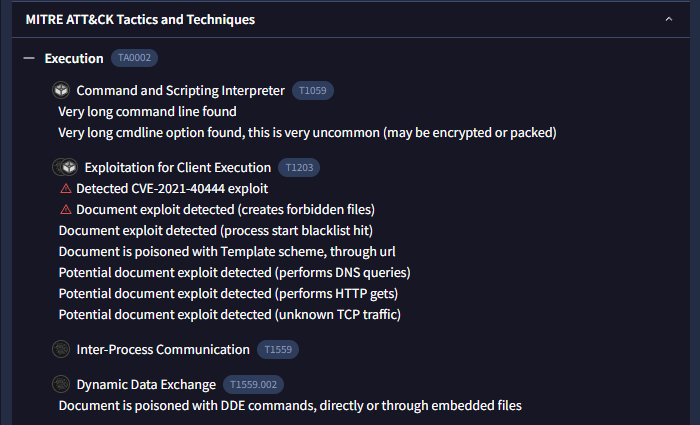The width and height of the screenshot is (700, 425).
Task: Collapse the Execution tactic section
Action: (29, 59)
